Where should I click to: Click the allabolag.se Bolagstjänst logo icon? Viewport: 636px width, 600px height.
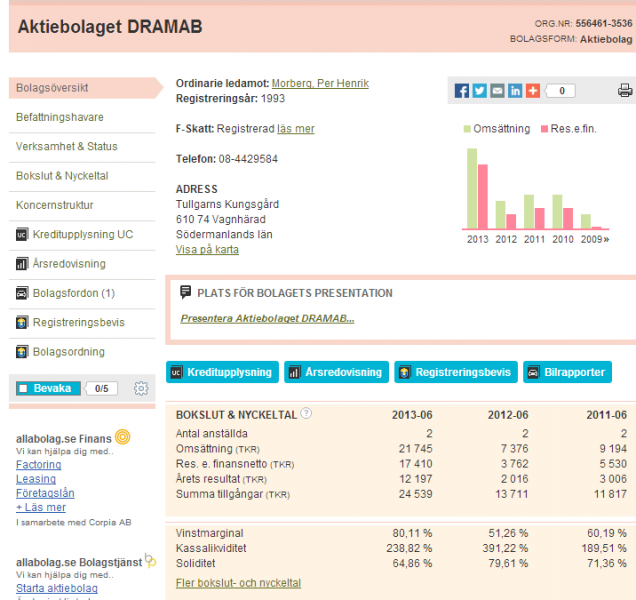tap(150, 560)
